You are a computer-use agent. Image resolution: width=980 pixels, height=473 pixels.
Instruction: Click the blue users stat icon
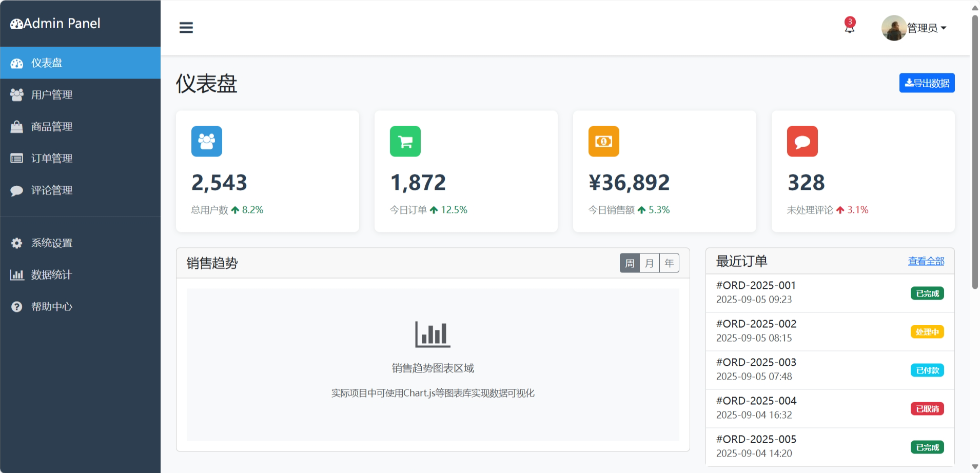coord(206,141)
